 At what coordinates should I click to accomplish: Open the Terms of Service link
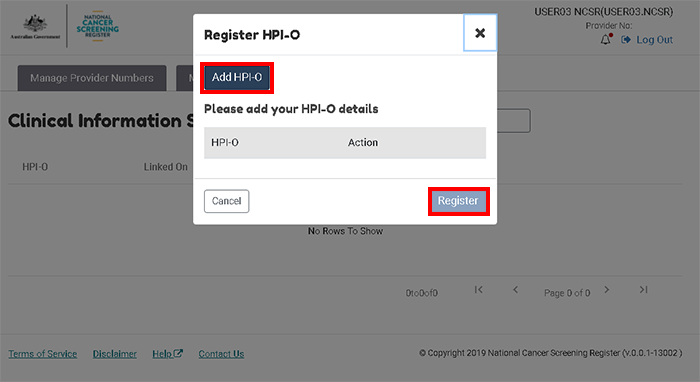point(43,354)
